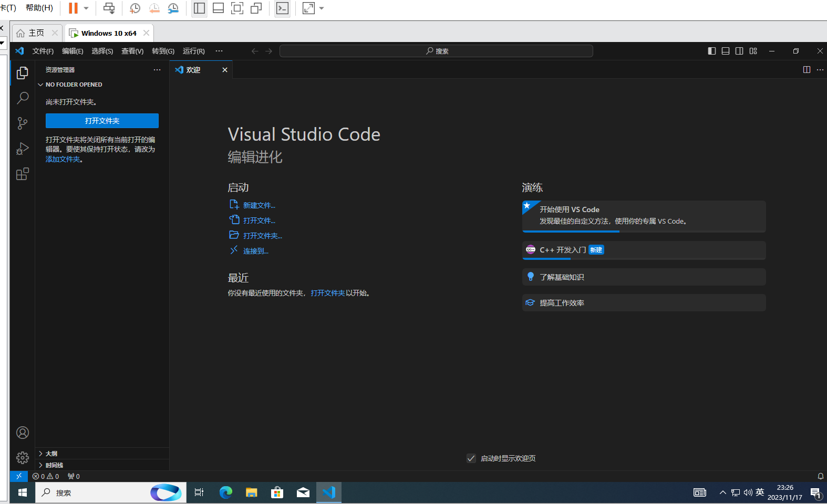The height and width of the screenshot is (504, 827).
Task: Click the VS Code command center search box
Action: [436, 51]
